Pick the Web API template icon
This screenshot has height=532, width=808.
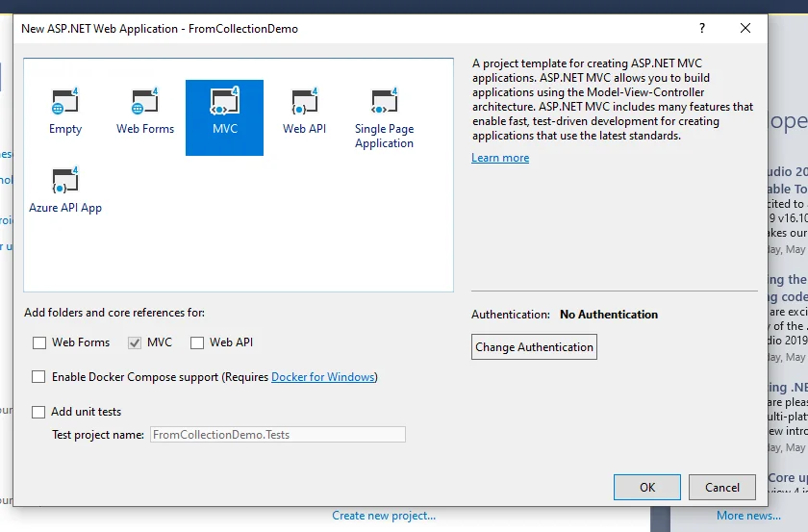point(304,113)
